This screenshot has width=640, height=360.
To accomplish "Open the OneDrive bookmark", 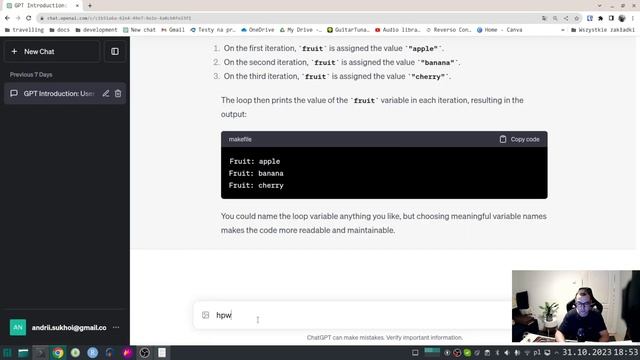I will 258,30.
